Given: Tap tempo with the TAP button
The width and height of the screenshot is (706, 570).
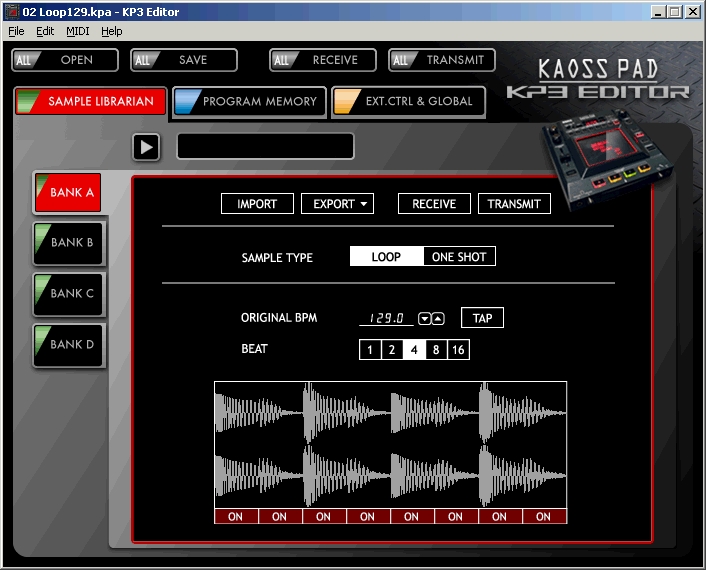Looking at the screenshot, I should tap(482, 318).
